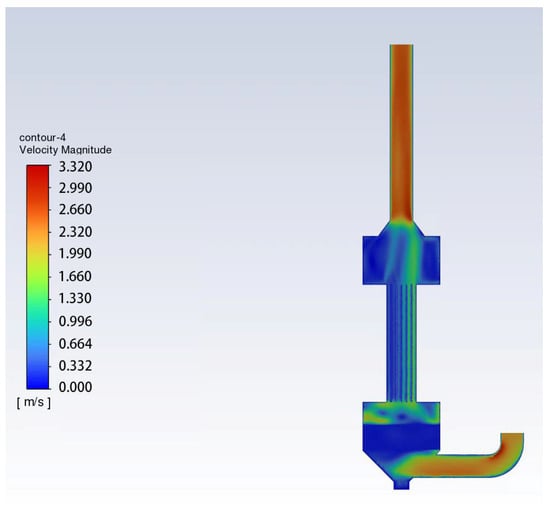Click the 2.990 legend value
Screen dimensions: 550x519
tap(75, 188)
